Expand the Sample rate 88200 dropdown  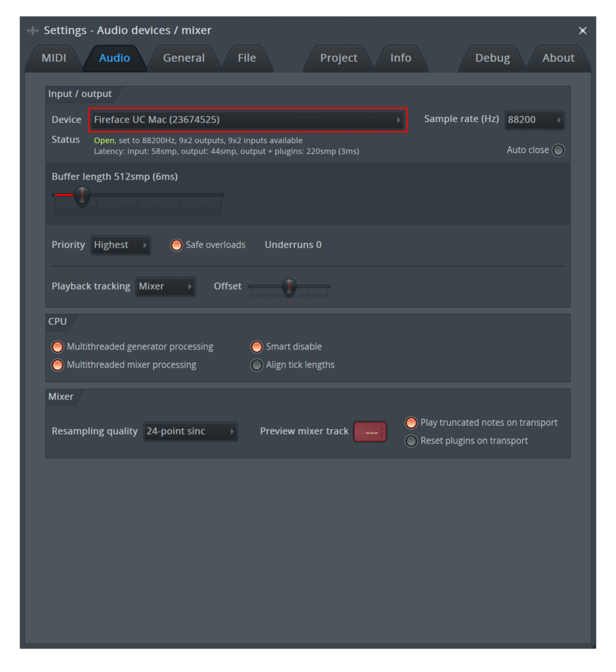point(534,120)
